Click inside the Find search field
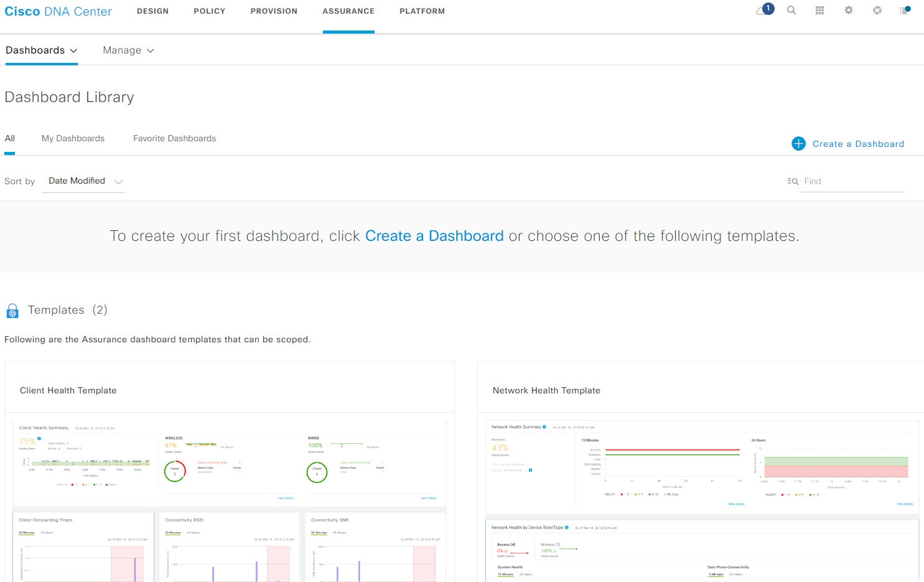 [x=846, y=181]
